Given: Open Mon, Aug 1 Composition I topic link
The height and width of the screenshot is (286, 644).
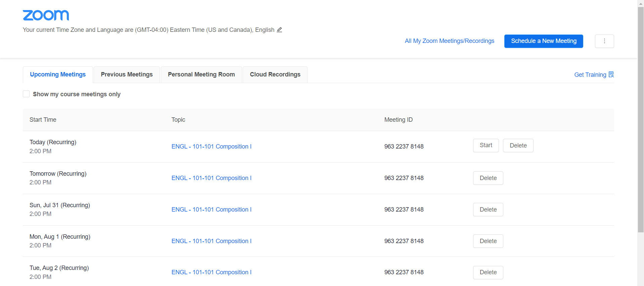Looking at the screenshot, I should (212, 241).
